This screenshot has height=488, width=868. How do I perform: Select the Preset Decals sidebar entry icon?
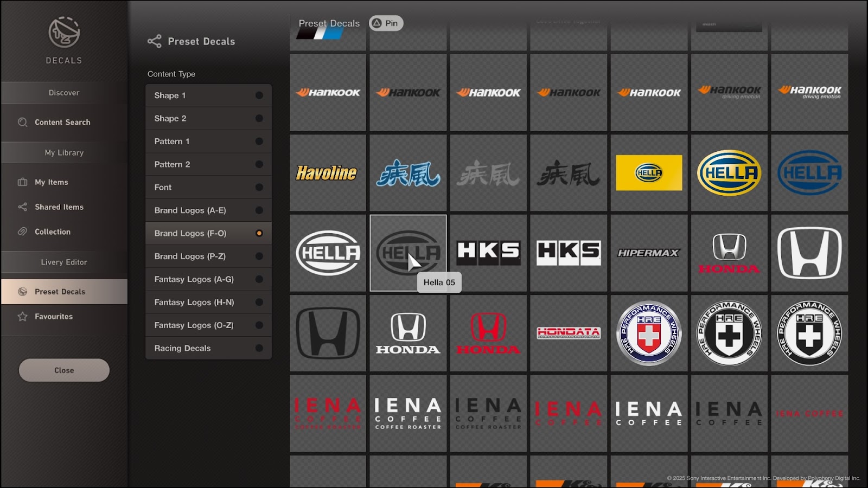[22, 291]
